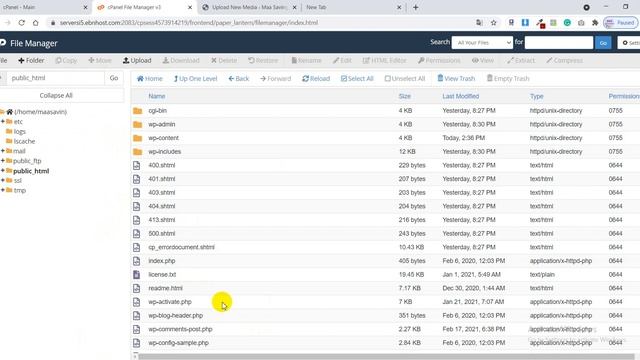
Task: Select the /home/maasavin root tree node
Action: coord(40,112)
